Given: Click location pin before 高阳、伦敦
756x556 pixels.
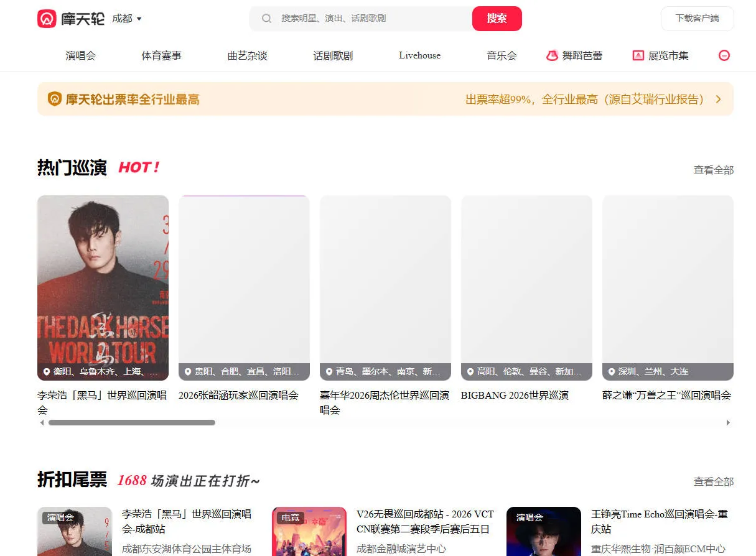Looking at the screenshot, I should (x=470, y=371).
